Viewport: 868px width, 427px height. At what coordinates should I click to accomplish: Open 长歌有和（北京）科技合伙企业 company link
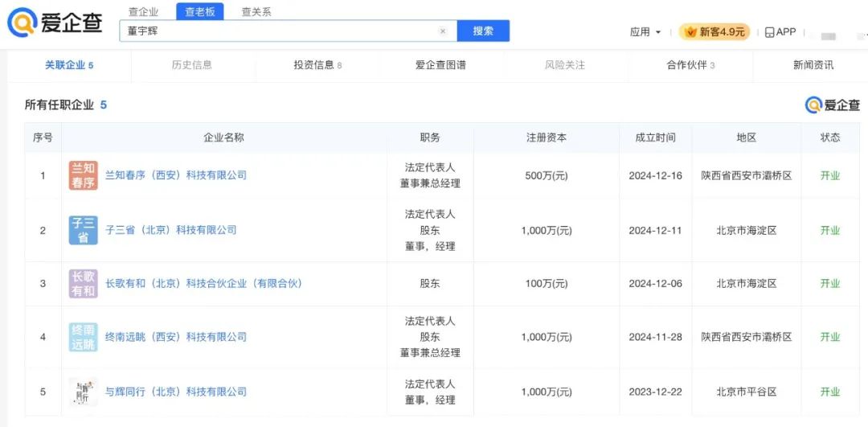coord(204,284)
